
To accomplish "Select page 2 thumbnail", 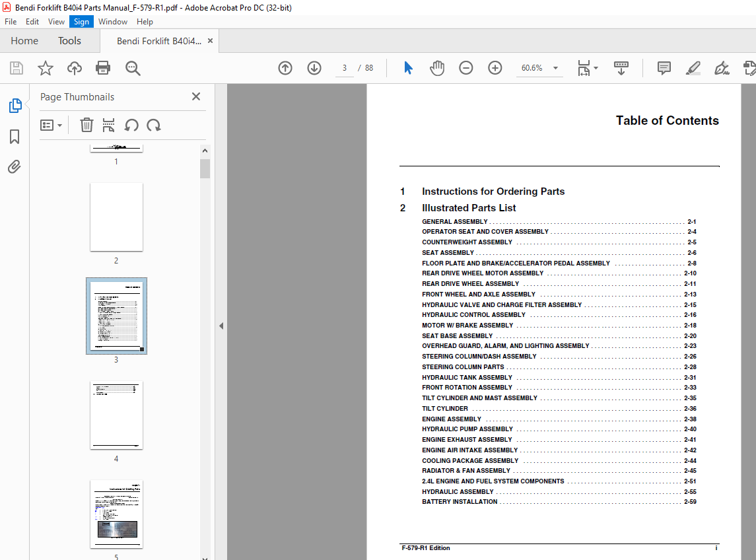I will coord(116,217).
